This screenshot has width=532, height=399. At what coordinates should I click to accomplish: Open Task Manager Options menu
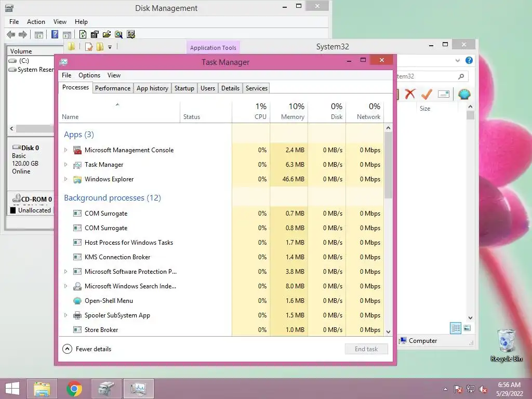(x=89, y=75)
